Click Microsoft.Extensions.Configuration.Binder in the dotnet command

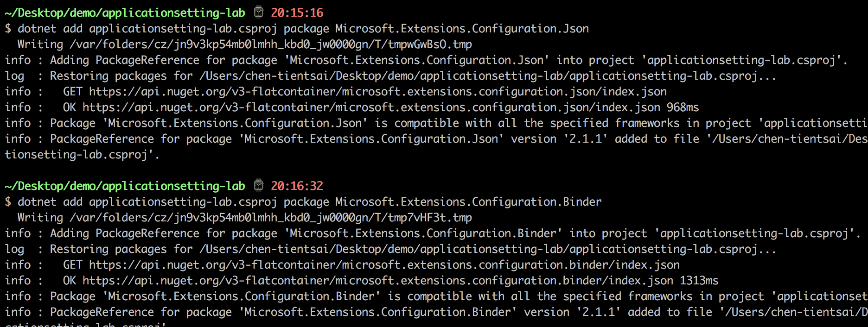(468, 202)
